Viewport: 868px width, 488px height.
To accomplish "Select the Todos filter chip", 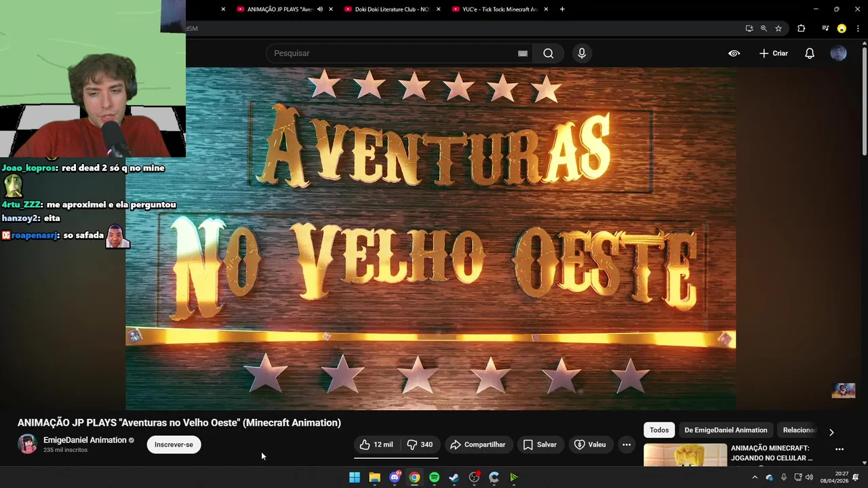I will (659, 430).
